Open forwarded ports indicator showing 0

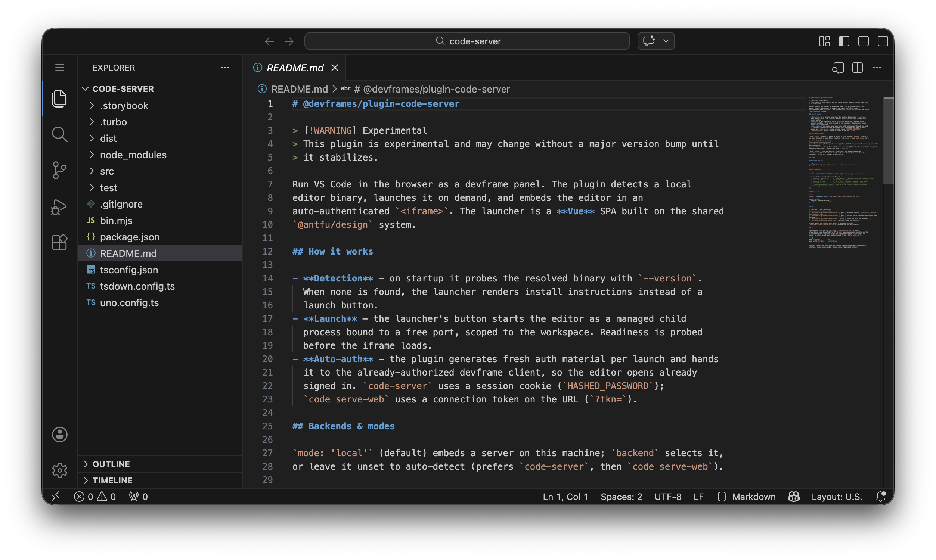138,497
